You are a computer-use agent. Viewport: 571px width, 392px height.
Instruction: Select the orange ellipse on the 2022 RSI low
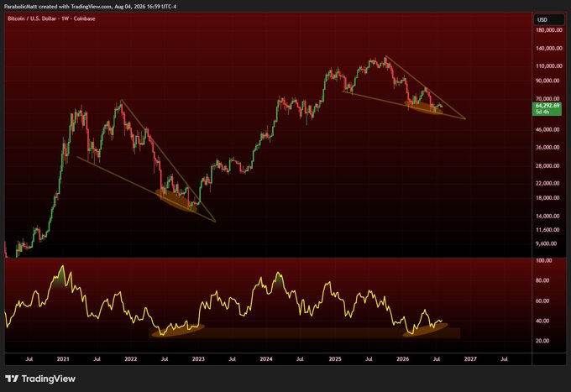[178, 331]
